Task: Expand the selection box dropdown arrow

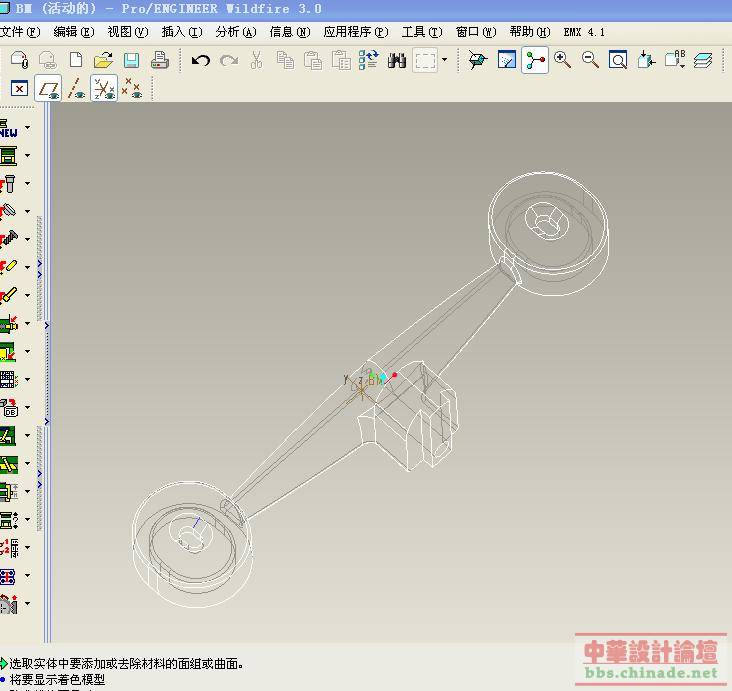Action: click(445, 61)
